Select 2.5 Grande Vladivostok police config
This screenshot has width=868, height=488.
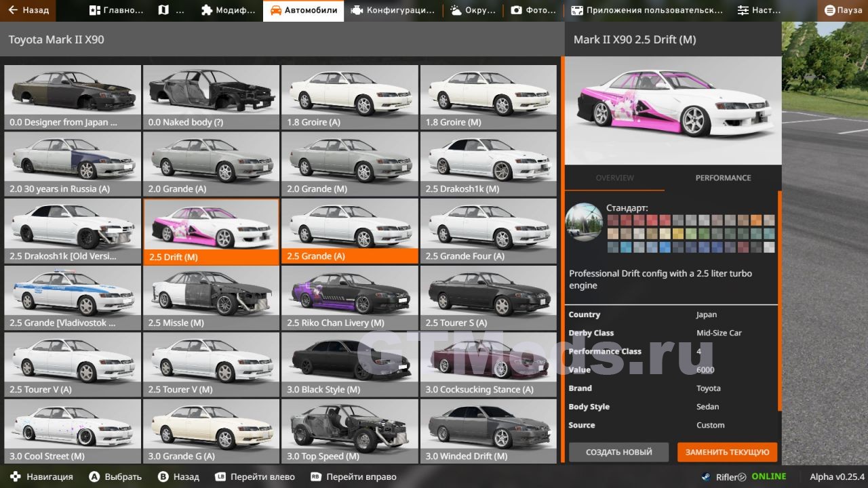[73, 298]
